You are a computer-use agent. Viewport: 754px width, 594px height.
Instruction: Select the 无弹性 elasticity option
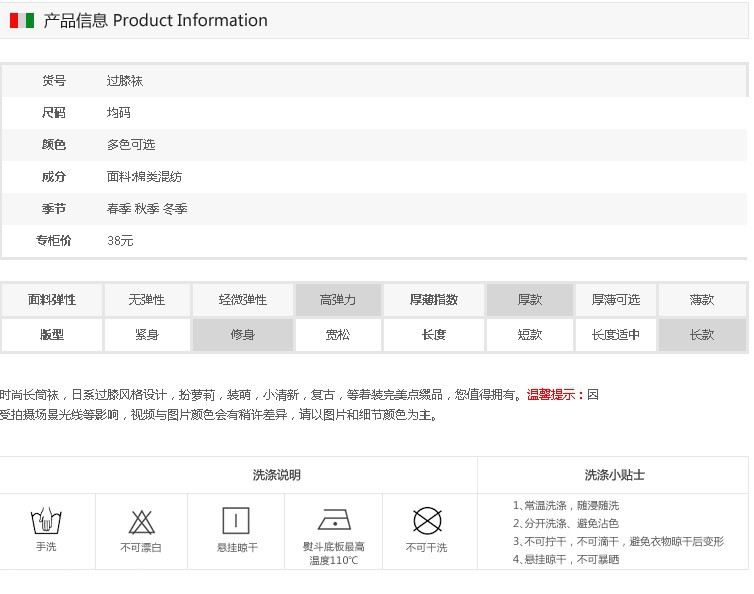147,300
